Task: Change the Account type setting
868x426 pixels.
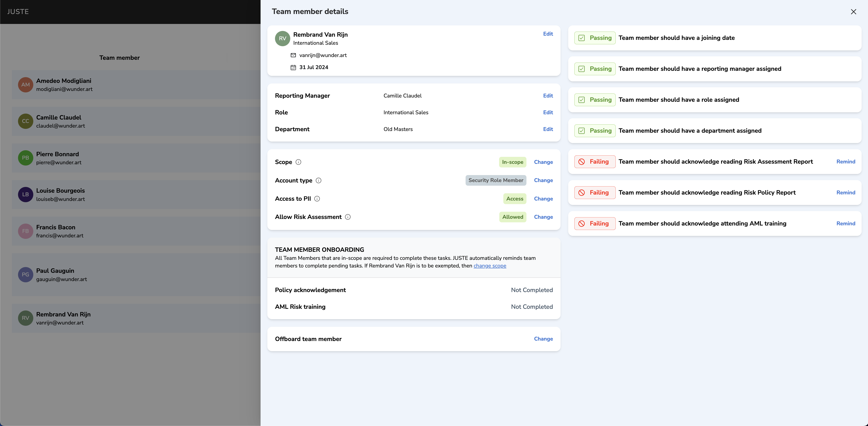Action: point(543,180)
